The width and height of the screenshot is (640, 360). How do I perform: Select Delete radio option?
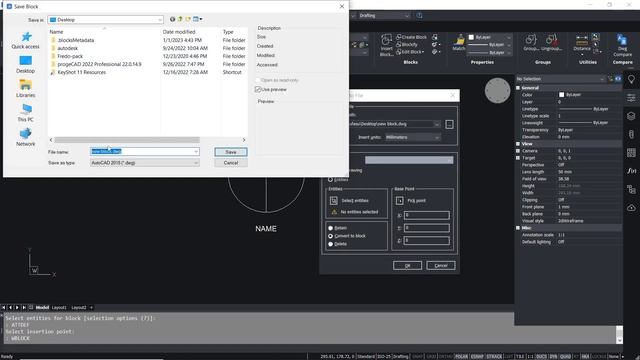coord(331,244)
